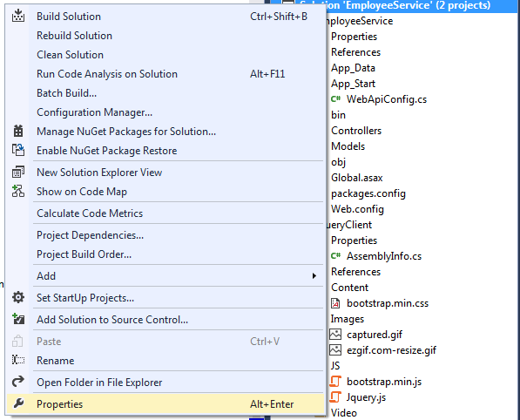Select AssemblyInfo.cs file
The image size is (520, 420).
click(x=384, y=256)
